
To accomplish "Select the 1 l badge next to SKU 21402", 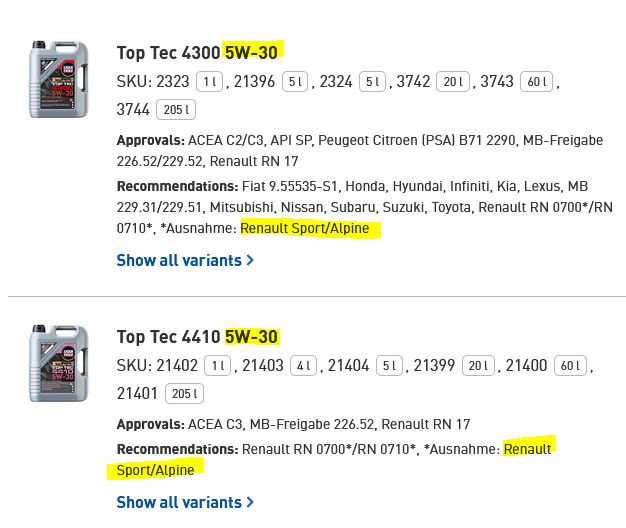I will (217, 366).
